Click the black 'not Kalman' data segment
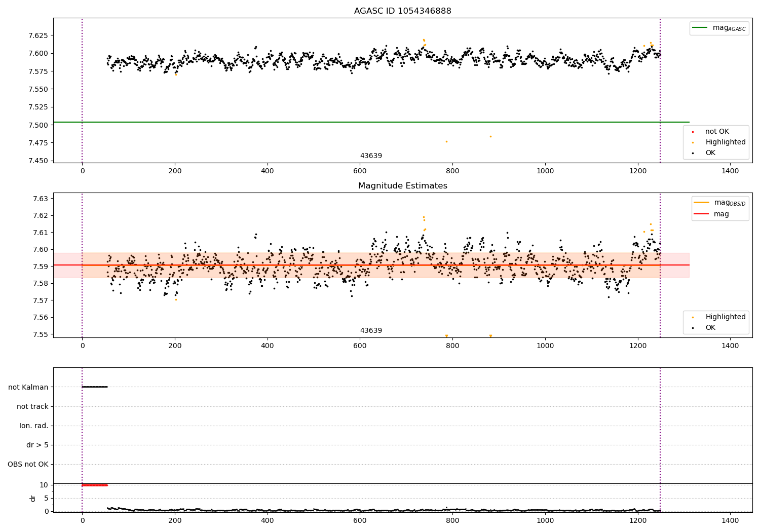Screen dimensions: 760x532 [95, 387]
